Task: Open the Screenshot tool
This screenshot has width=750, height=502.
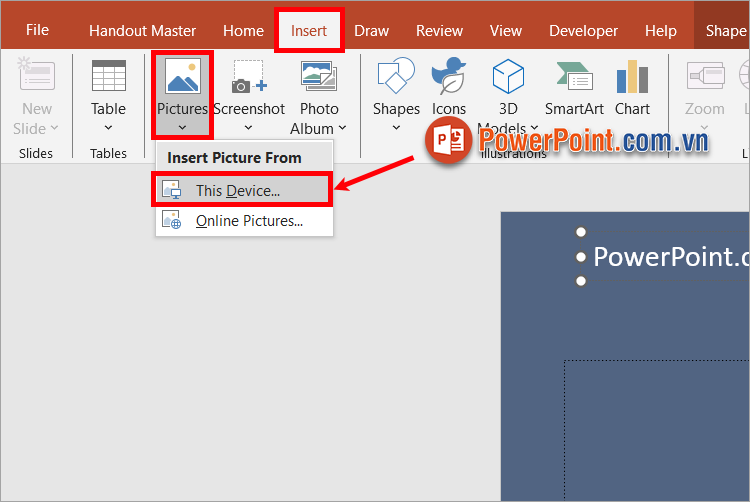Action: [249, 78]
